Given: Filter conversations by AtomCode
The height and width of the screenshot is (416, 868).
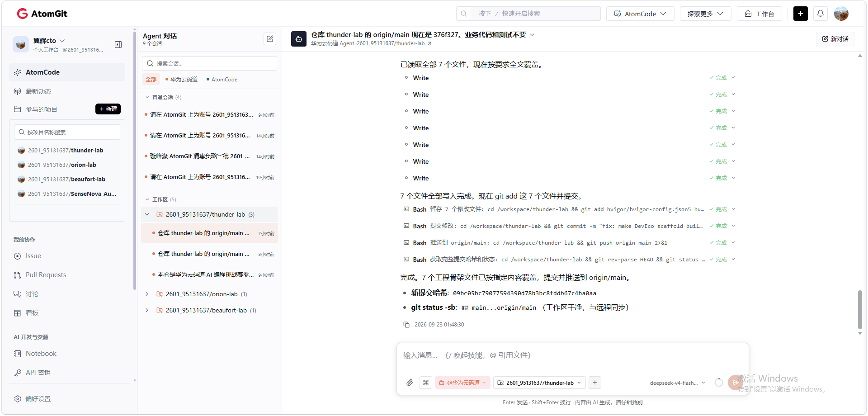Looking at the screenshot, I should (222, 79).
